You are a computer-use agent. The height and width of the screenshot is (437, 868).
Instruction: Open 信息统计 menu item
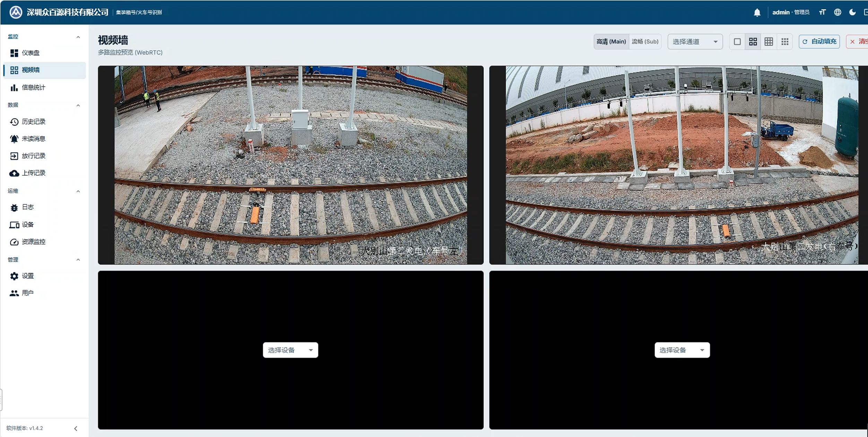[44, 87]
